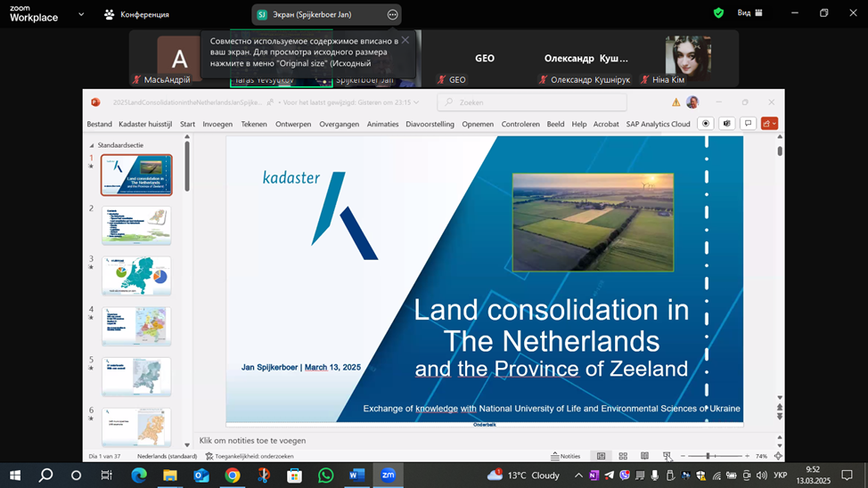Viewport: 868px width, 488px height.
Task: Show hidden system tray icons chevron
Action: (x=578, y=476)
